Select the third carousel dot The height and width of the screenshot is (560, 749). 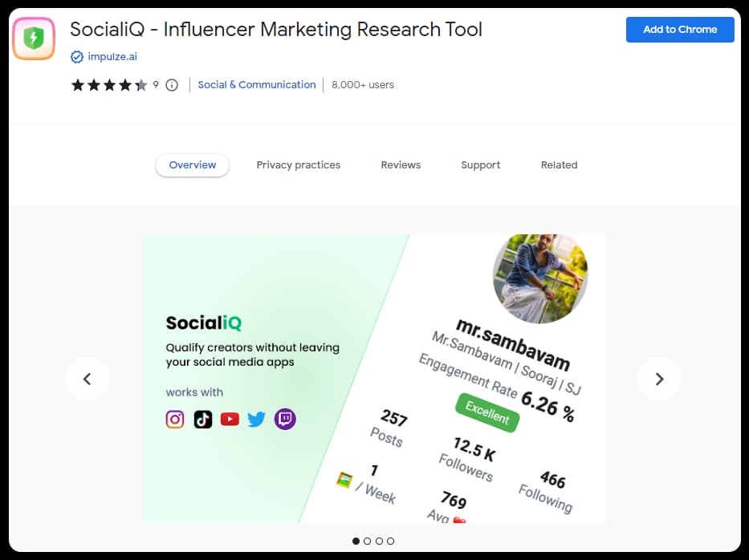pos(379,541)
